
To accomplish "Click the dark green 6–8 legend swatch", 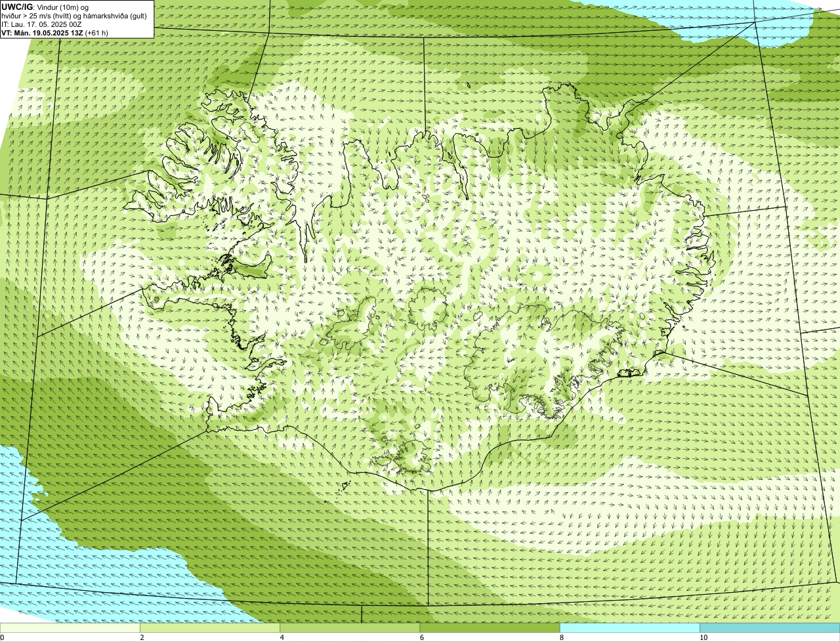I will (x=490, y=628).
